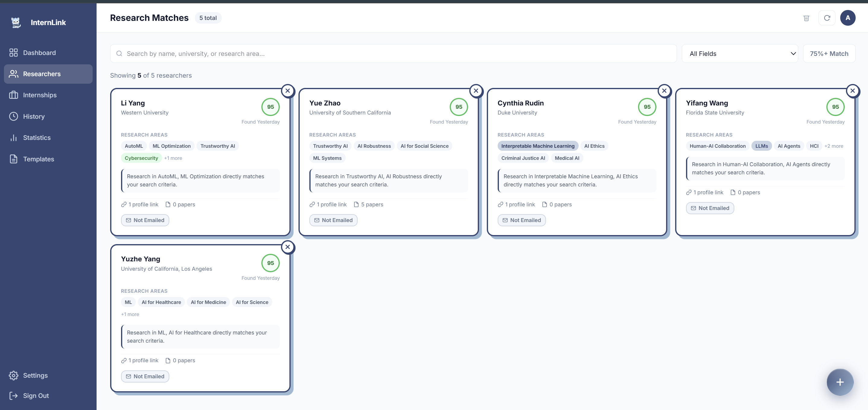The image size is (868, 410).
Task: Click the floating add researcher plus button
Action: point(840,382)
